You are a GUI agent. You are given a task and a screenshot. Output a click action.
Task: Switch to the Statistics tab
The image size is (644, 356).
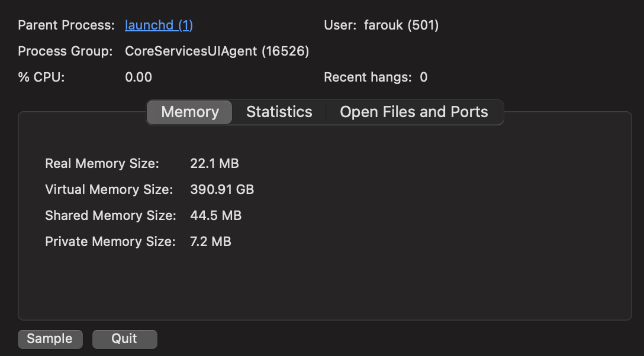pos(279,112)
